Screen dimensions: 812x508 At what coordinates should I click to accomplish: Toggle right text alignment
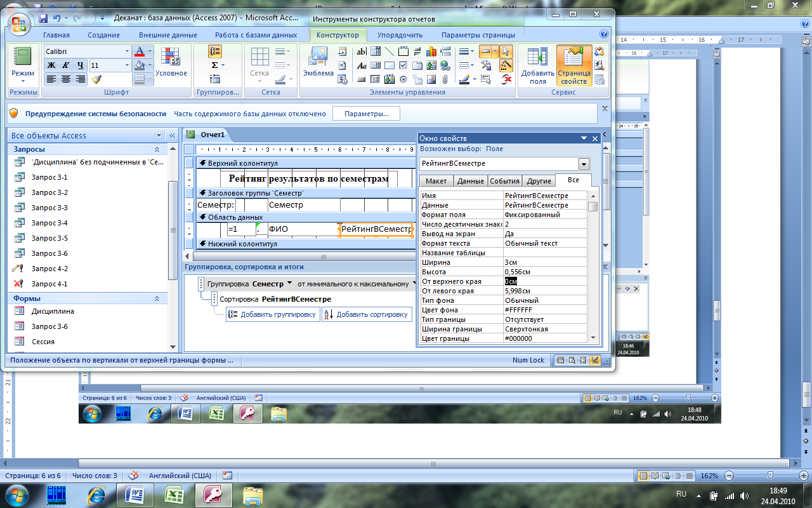80,79
